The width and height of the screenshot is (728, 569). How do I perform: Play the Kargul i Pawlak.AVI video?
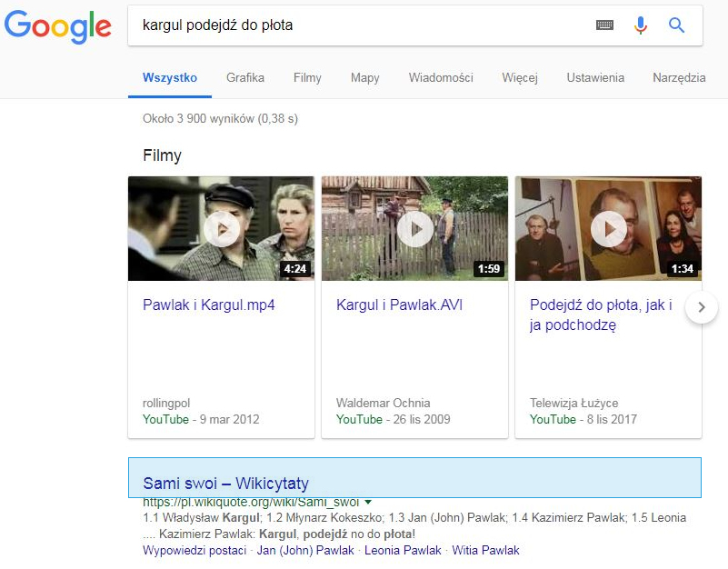[415, 229]
